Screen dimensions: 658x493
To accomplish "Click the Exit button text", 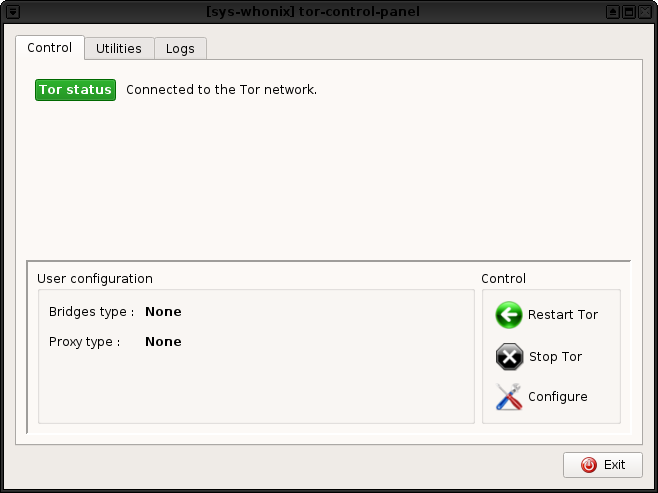I will (x=614, y=465).
